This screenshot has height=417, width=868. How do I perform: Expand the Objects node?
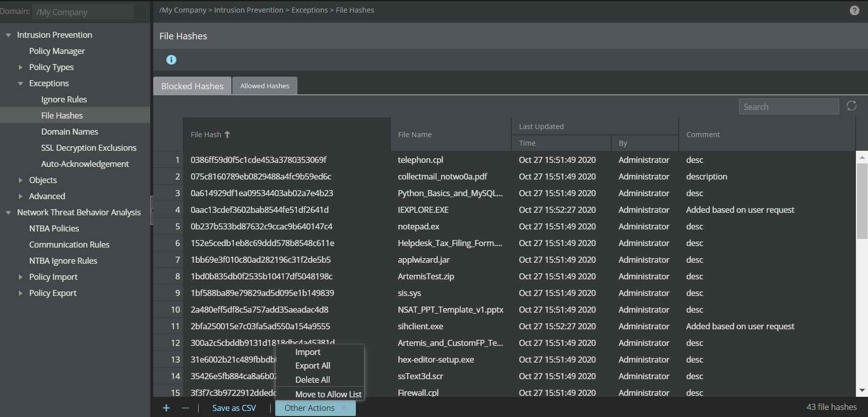[21, 181]
